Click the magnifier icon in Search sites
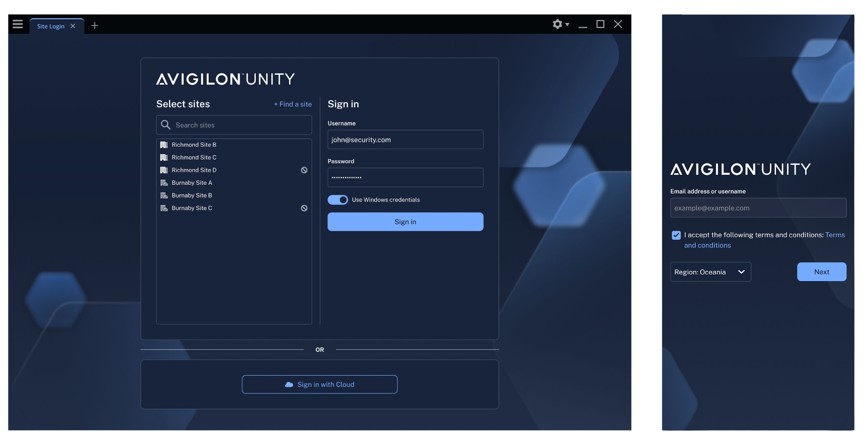The image size is (868, 445). pyautogui.click(x=166, y=125)
